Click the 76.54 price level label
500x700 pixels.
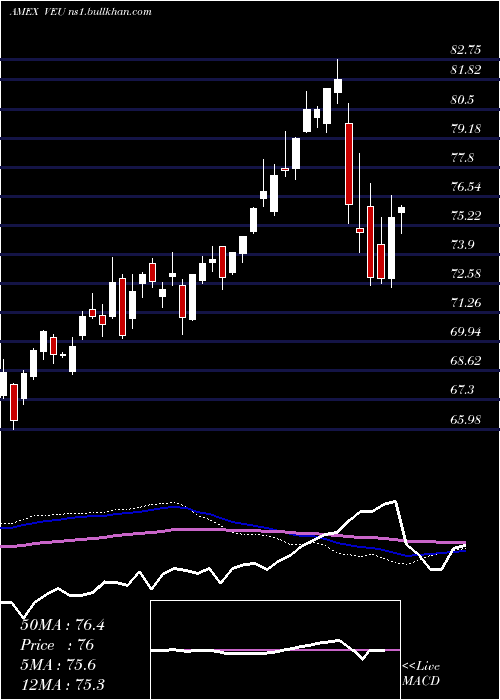click(466, 187)
